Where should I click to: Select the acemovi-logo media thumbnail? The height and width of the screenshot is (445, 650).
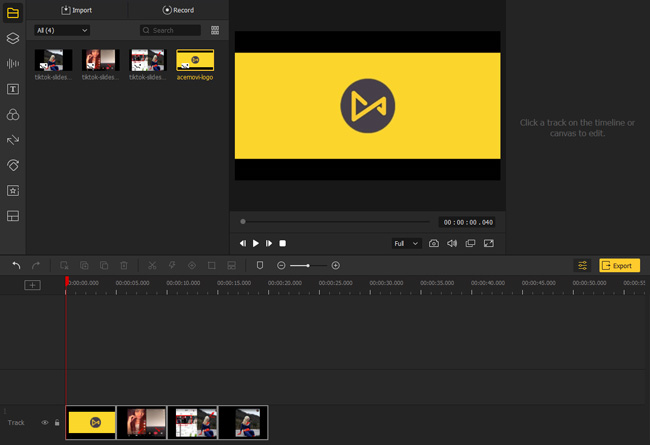pyautogui.click(x=195, y=60)
